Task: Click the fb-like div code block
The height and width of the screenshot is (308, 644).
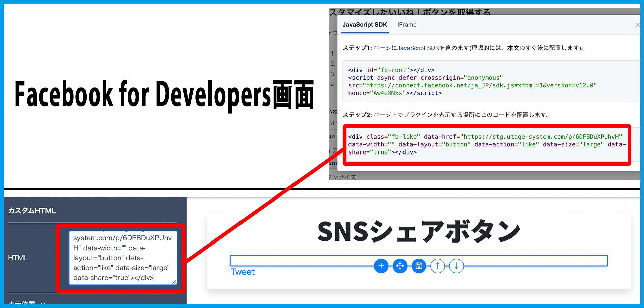Action: pyautogui.click(x=486, y=144)
